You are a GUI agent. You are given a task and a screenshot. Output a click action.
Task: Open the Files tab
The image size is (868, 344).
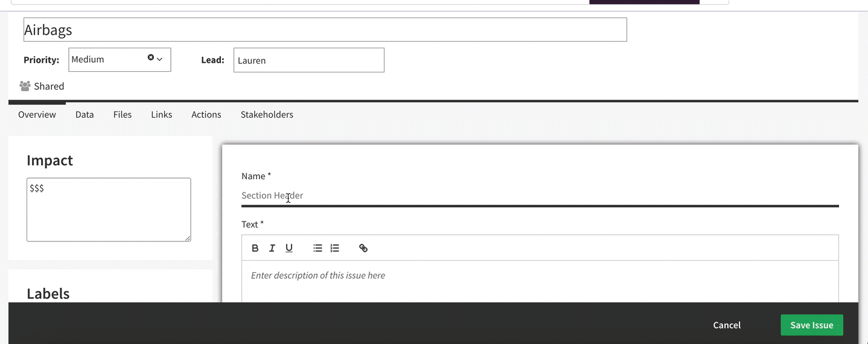[x=123, y=115]
